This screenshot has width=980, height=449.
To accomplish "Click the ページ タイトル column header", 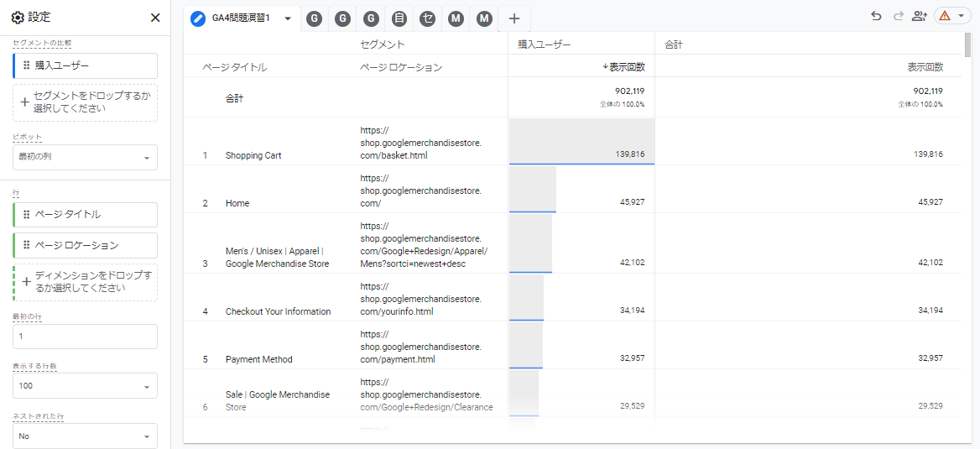I will (x=234, y=67).
